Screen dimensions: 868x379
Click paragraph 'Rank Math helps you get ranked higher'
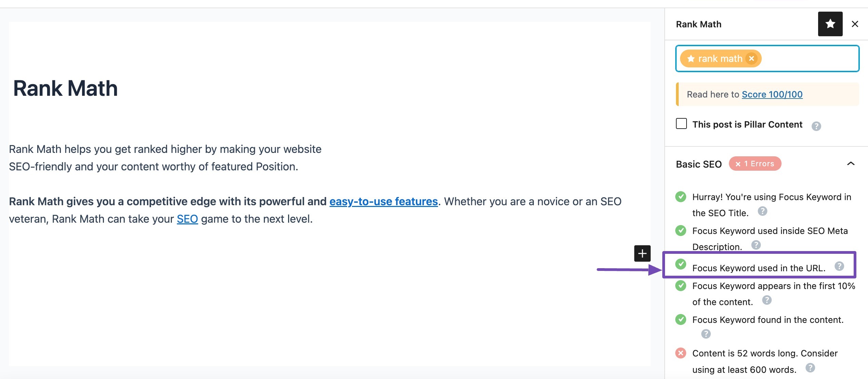(x=165, y=158)
